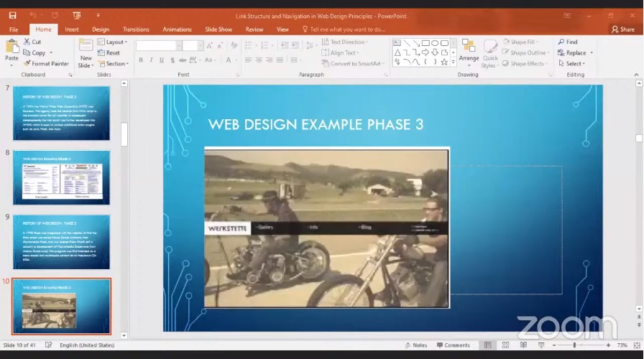Image resolution: width=644 pixels, height=359 pixels.
Task: Click the Increase Font Size icon
Action: [209, 45]
